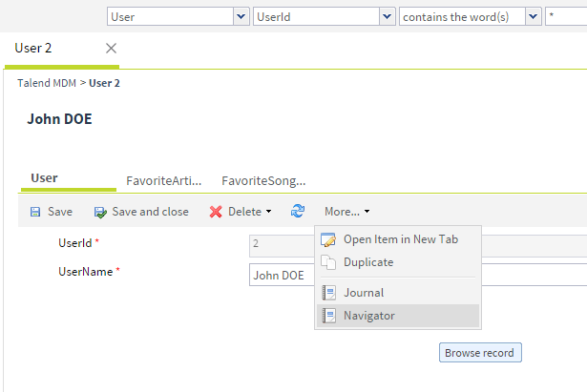587x392 pixels.
Task: Switch to the FavoriteSong... tab
Action: tap(263, 180)
